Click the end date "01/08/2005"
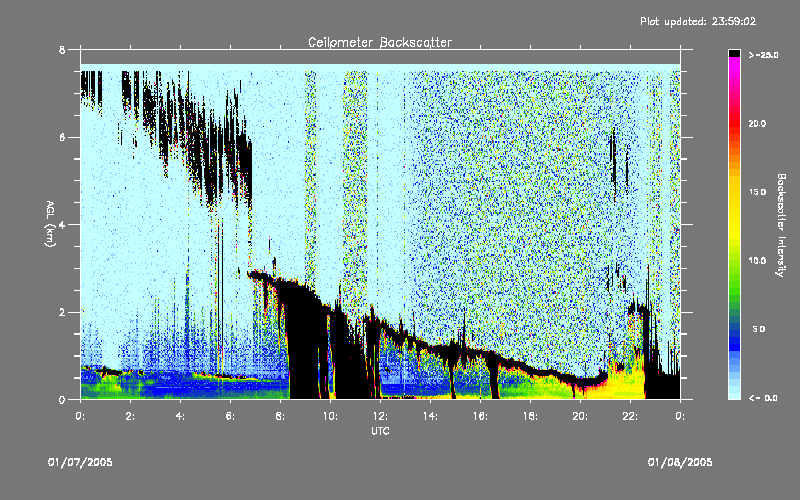800x500 pixels. [680, 462]
